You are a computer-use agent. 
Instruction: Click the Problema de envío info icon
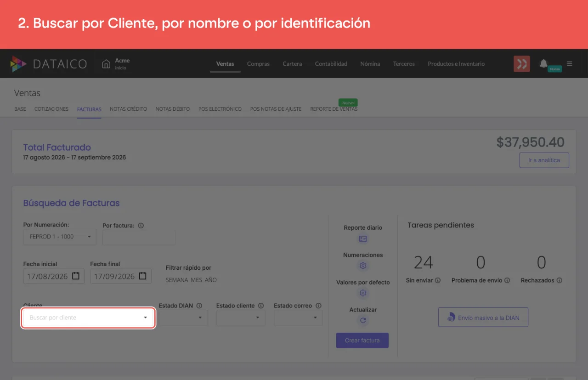507,280
